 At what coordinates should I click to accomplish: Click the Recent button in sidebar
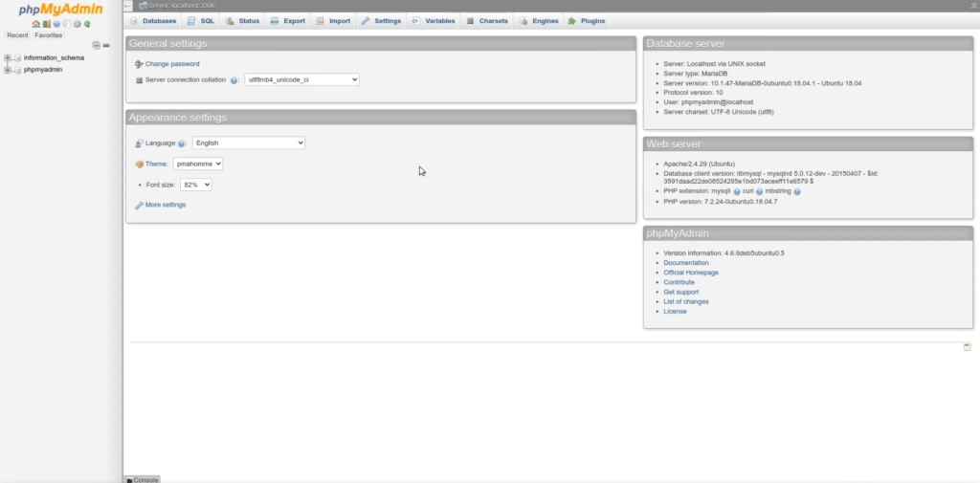[x=17, y=35]
